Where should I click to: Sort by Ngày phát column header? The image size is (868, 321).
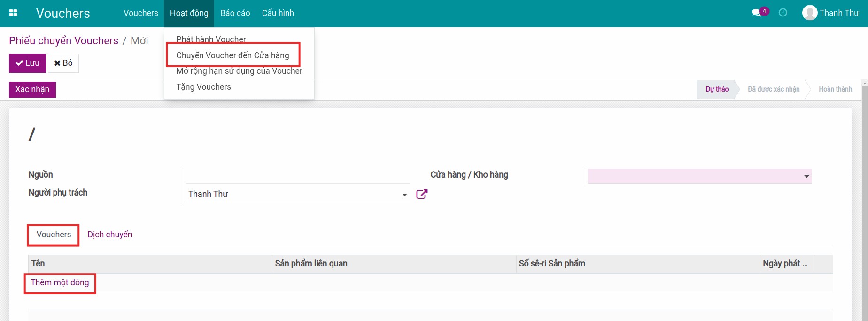pyautogui.click(x=787, y=264)
